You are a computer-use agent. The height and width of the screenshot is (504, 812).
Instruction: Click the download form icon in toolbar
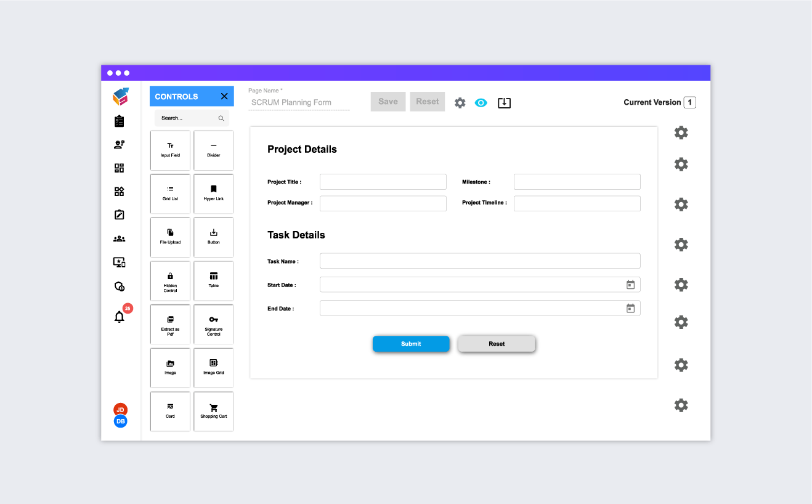click(x=504, y=102)
